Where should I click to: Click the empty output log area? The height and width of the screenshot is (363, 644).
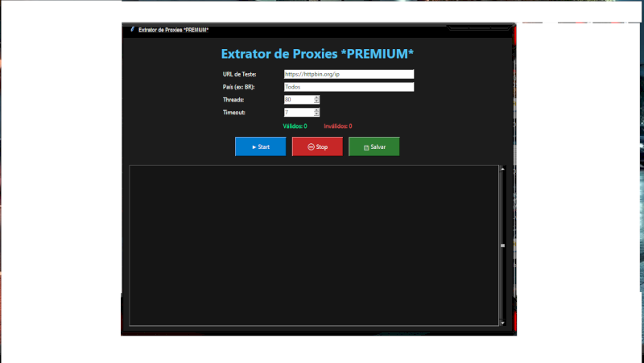tap(314, 245)
